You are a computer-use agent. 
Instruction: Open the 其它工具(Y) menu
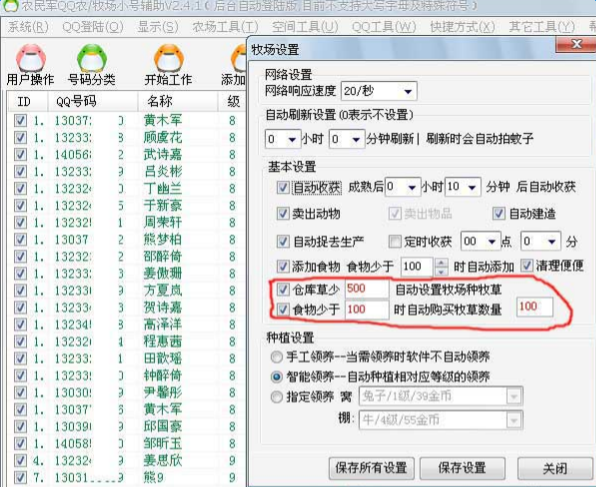(x=542, y=27)
